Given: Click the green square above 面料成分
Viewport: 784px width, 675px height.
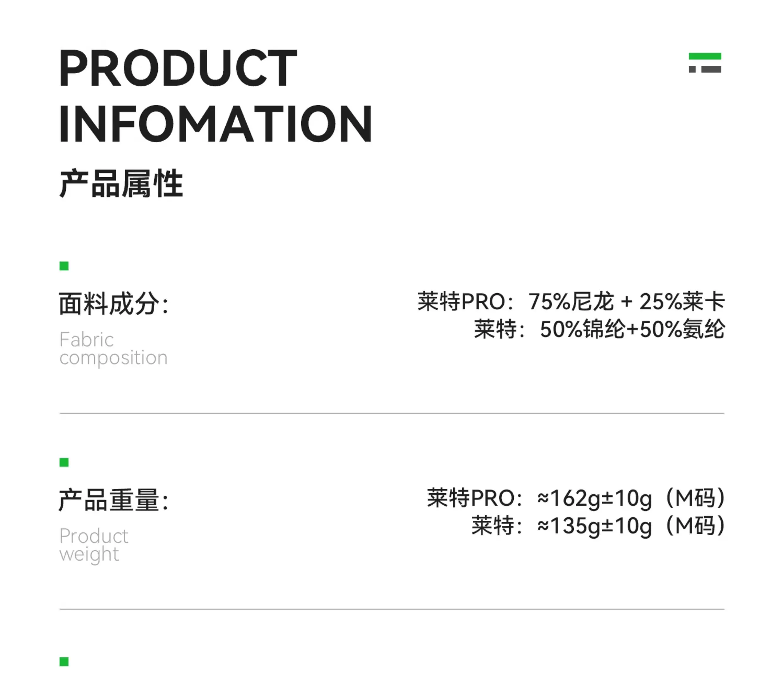Looking at the screenshot, I should 64,266.
